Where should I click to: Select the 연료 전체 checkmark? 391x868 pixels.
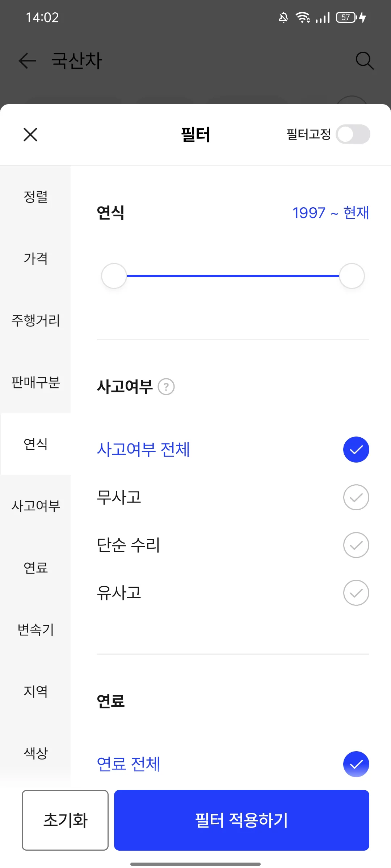coord(356,764)
